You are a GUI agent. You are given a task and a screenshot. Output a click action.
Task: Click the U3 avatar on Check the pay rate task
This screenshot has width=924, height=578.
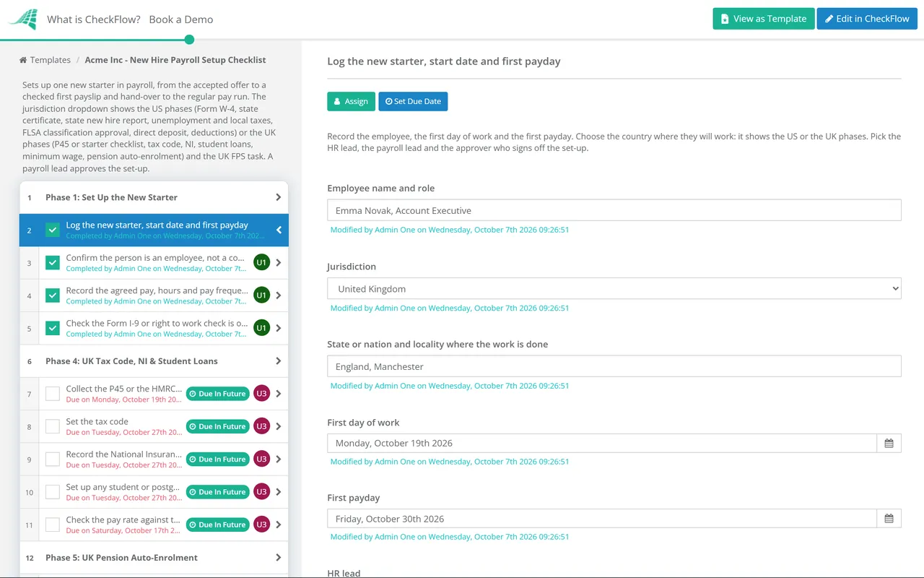(x=261, y=525)
